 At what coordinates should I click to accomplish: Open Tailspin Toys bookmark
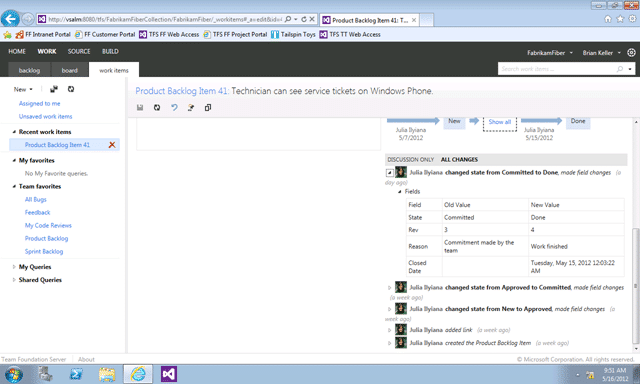click(293, 35)
